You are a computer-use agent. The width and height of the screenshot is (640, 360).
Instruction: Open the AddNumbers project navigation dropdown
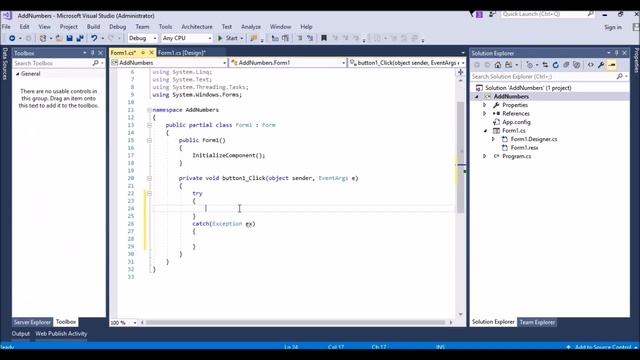point(169,63)
